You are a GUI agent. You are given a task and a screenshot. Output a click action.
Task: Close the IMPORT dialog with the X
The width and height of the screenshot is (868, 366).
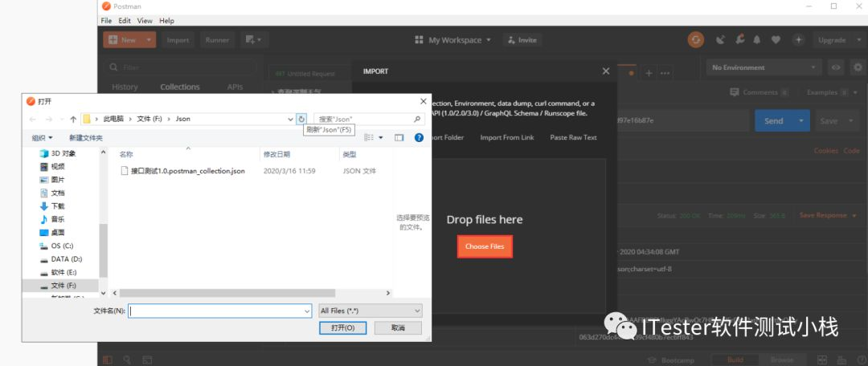(x=606, y=71)
